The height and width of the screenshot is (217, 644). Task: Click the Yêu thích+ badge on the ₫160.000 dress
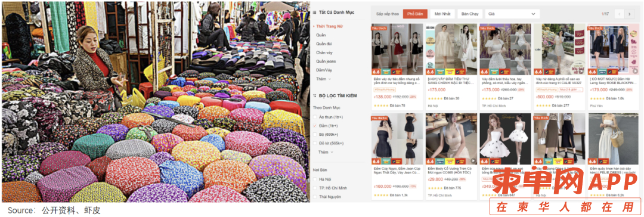pos(380,118)
